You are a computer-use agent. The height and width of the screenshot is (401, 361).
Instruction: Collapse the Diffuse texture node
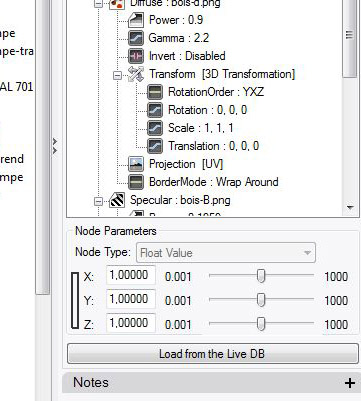(98, 4)
